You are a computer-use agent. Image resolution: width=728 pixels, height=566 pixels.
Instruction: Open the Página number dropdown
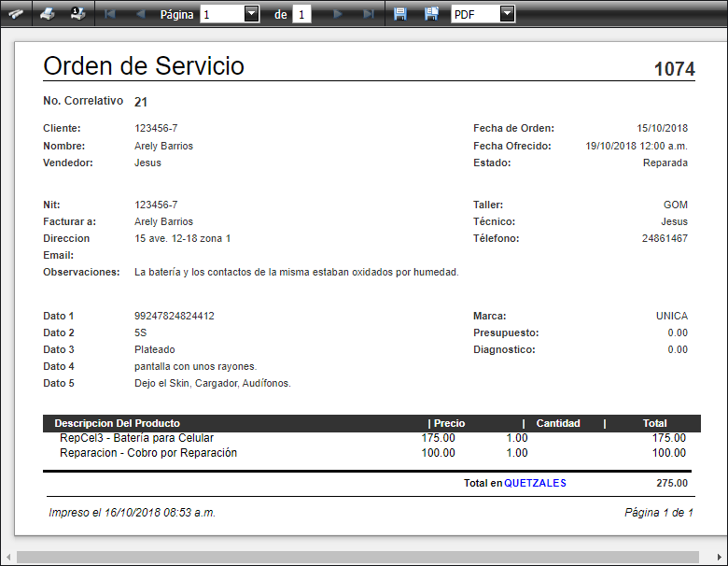pos(251,14)
